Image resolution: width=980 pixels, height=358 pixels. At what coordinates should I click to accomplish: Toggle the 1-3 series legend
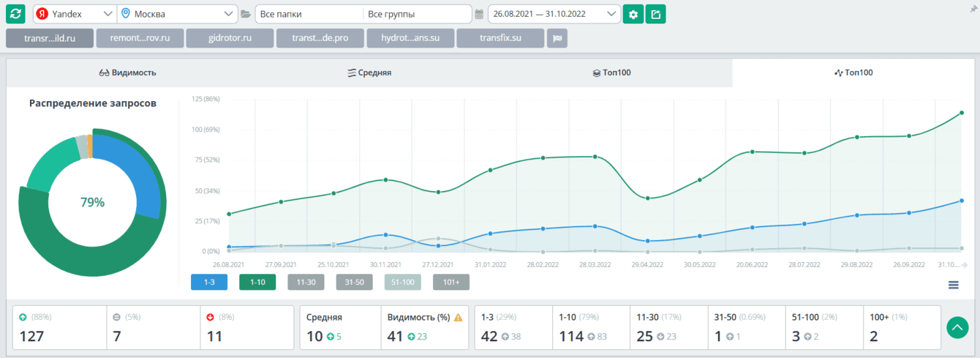coord(208,282)
